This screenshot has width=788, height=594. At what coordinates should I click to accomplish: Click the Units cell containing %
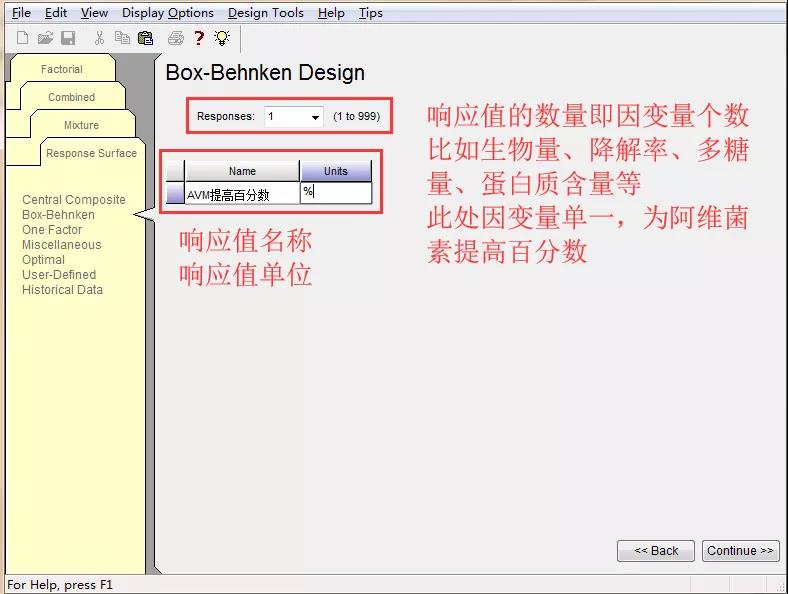(x=336, y=193)
